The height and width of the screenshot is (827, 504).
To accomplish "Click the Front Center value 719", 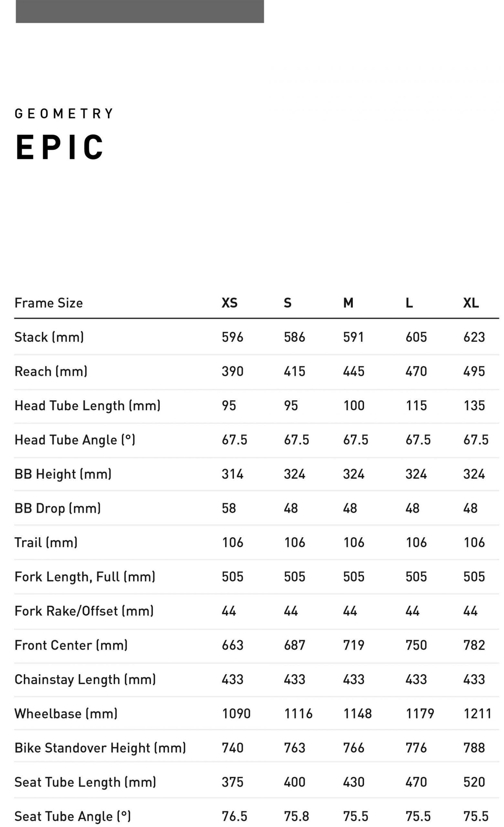I will [354, 645].
